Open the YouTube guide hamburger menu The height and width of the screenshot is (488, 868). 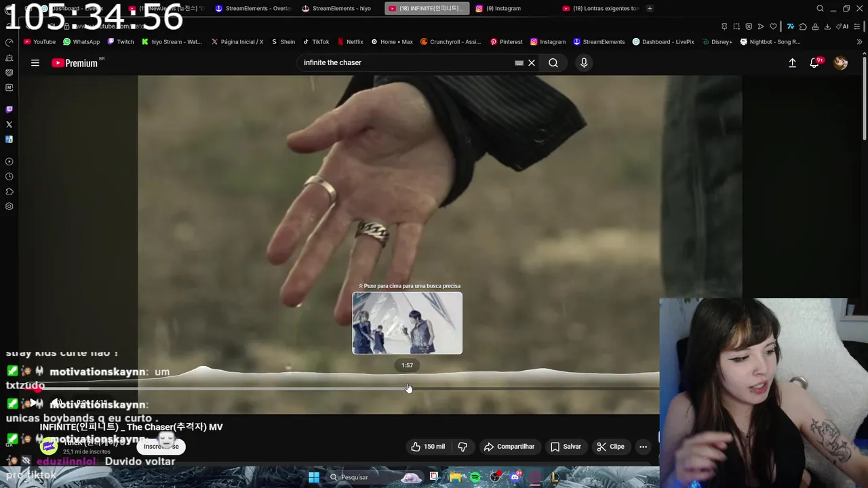pyautogui.click(x=35, y=63)
